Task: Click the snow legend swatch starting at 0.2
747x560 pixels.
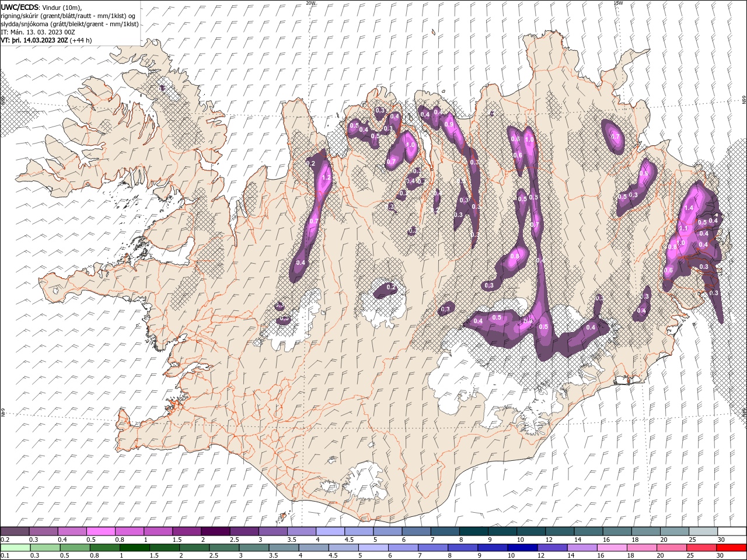Action: coord(15,531)
